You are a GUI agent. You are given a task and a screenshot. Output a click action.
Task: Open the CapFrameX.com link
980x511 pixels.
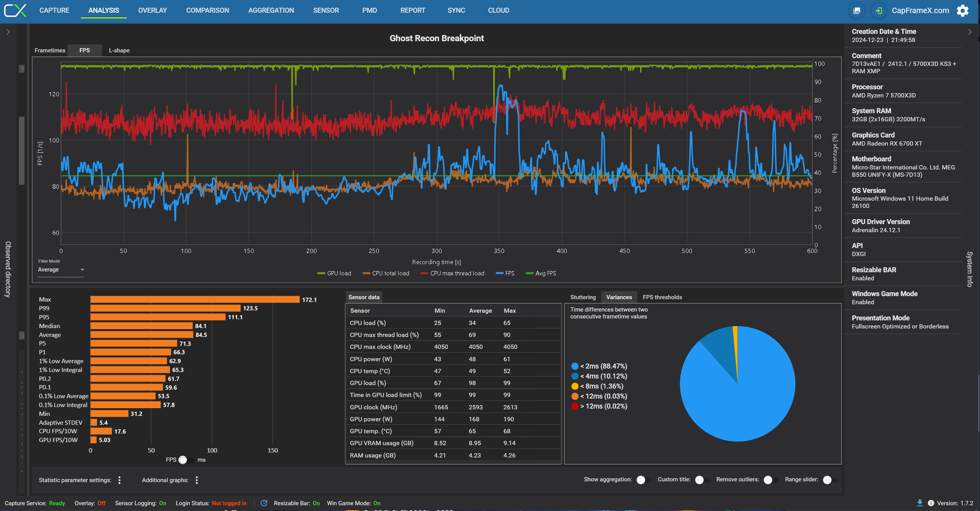tap(920, 10)
